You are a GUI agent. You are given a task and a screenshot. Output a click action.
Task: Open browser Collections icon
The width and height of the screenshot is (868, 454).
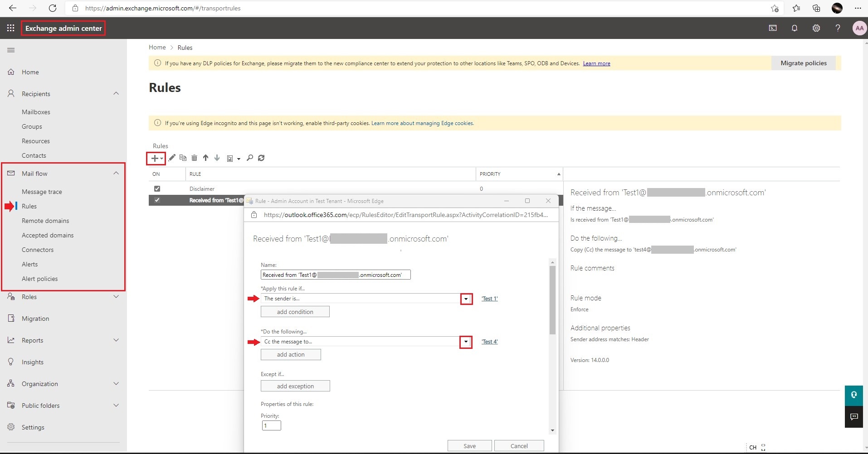point(816,8)
